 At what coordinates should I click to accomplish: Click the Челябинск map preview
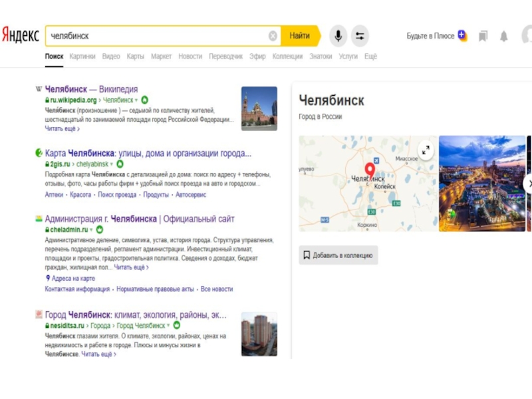tap(368, 184)
